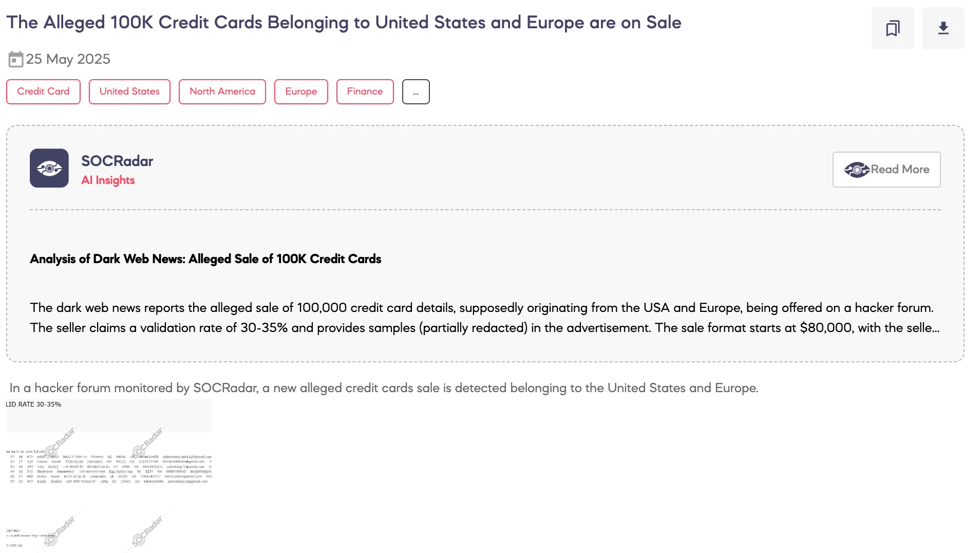Image resolution: width=980 pixels, height=553 pixels.
Task: Click the Finance tag
Action: 365,91
